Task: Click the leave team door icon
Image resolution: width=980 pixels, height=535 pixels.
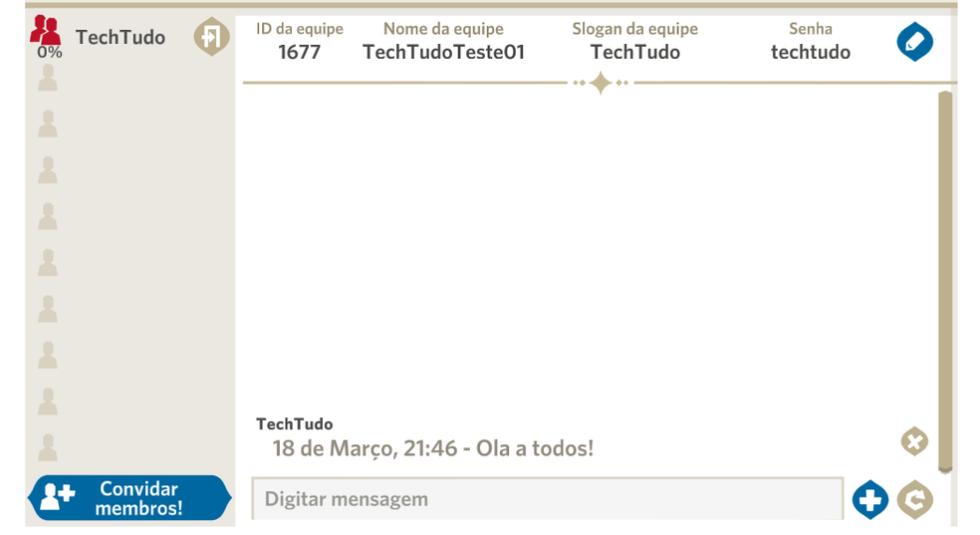Action: pyautogui.click(x=211, y=38)
